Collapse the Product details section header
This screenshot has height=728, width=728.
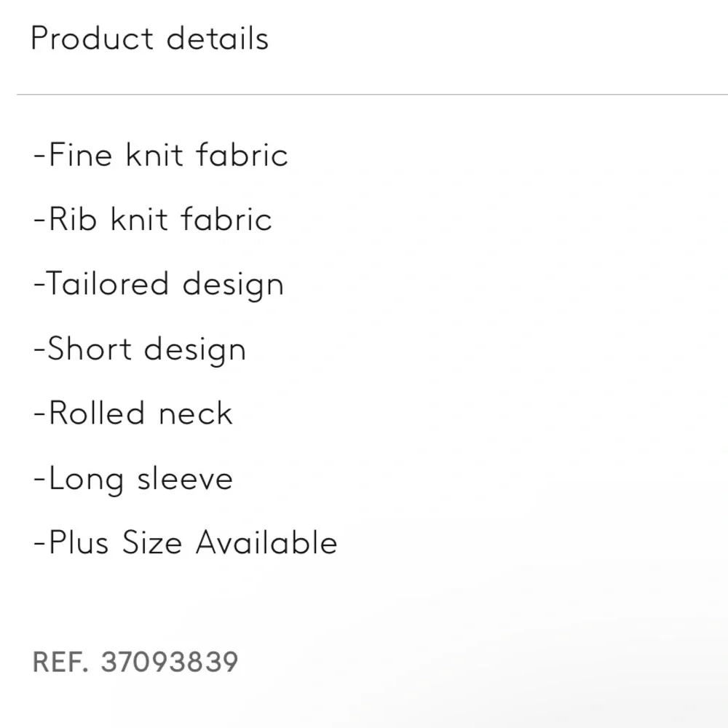coord(149,38)
